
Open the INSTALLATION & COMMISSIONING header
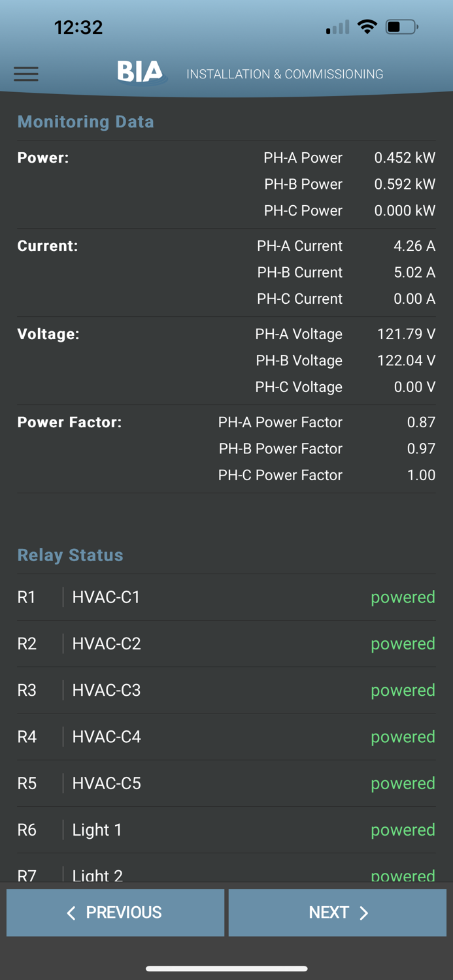coord(286,74)
